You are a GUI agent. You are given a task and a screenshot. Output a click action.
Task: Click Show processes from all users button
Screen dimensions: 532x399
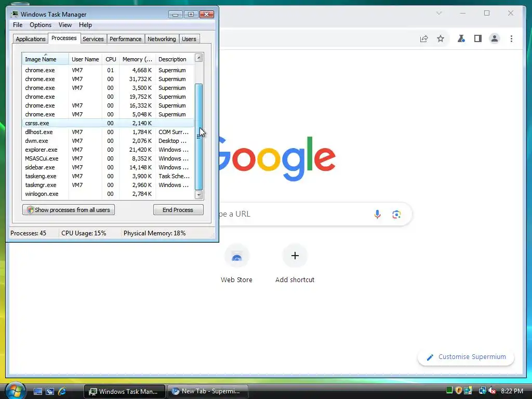pos(69,210)
